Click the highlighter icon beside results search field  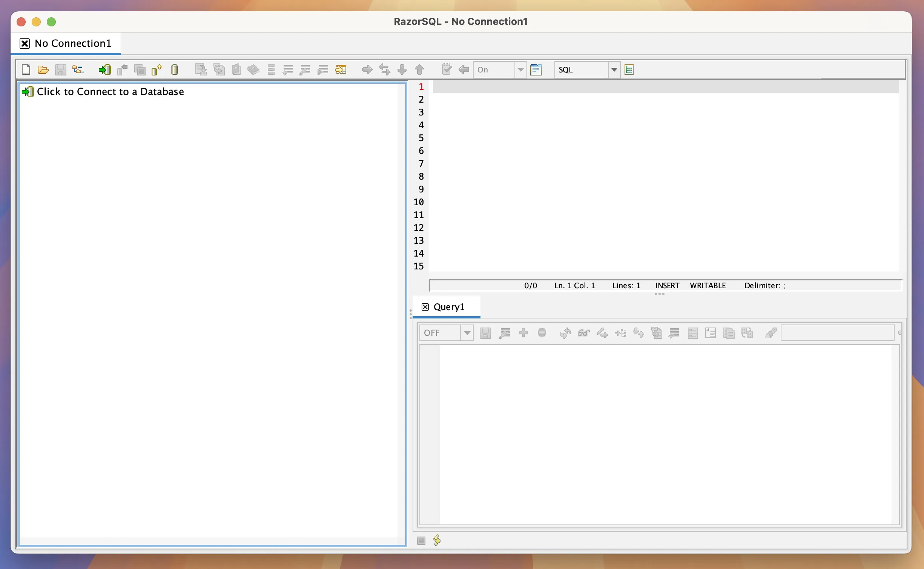[x=771, y=333]
